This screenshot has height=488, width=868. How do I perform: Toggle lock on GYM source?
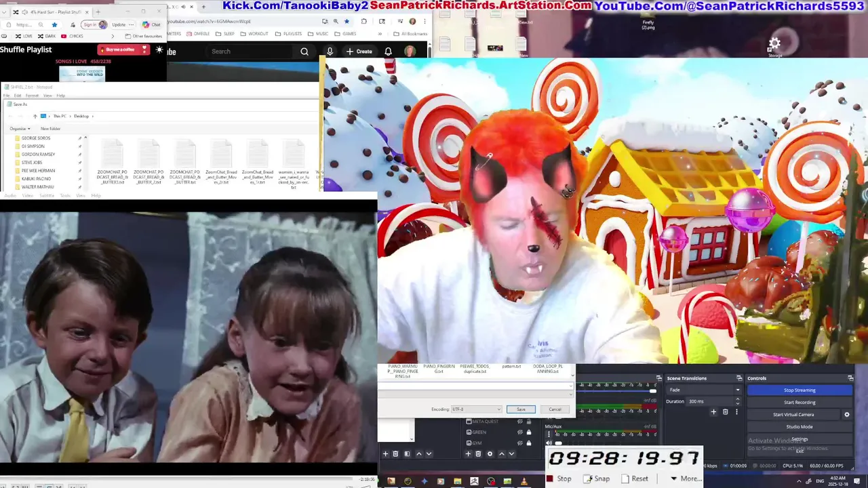tap(529, 443)
